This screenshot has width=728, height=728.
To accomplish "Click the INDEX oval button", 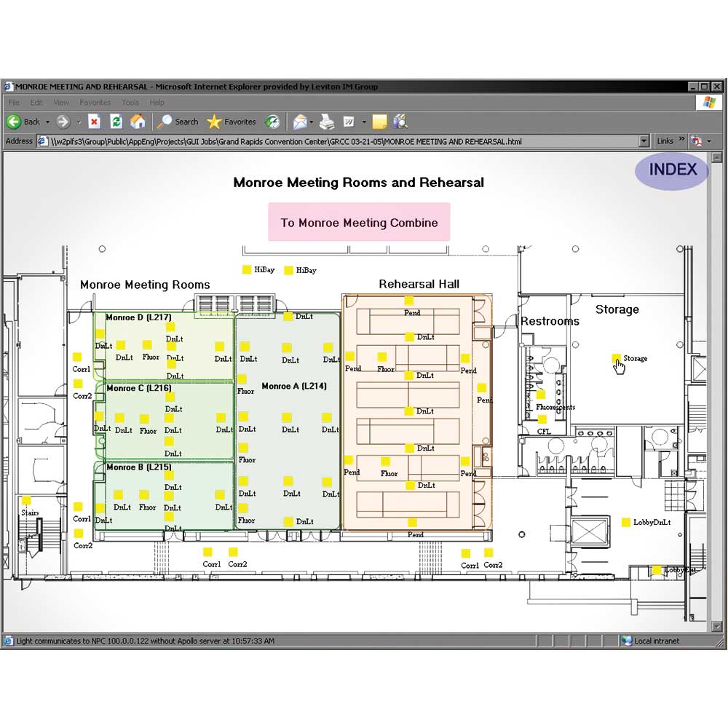I will pyautogui.click(x=670, y=171).
